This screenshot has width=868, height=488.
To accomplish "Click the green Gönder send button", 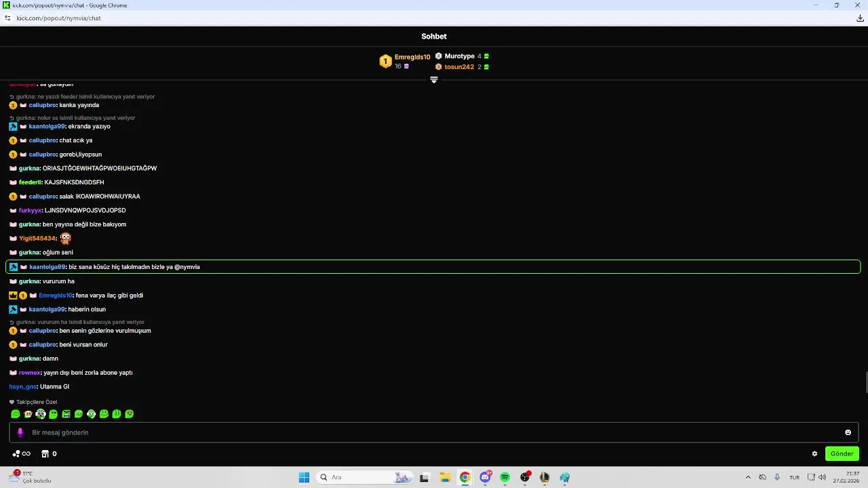I will pos(842,453).
